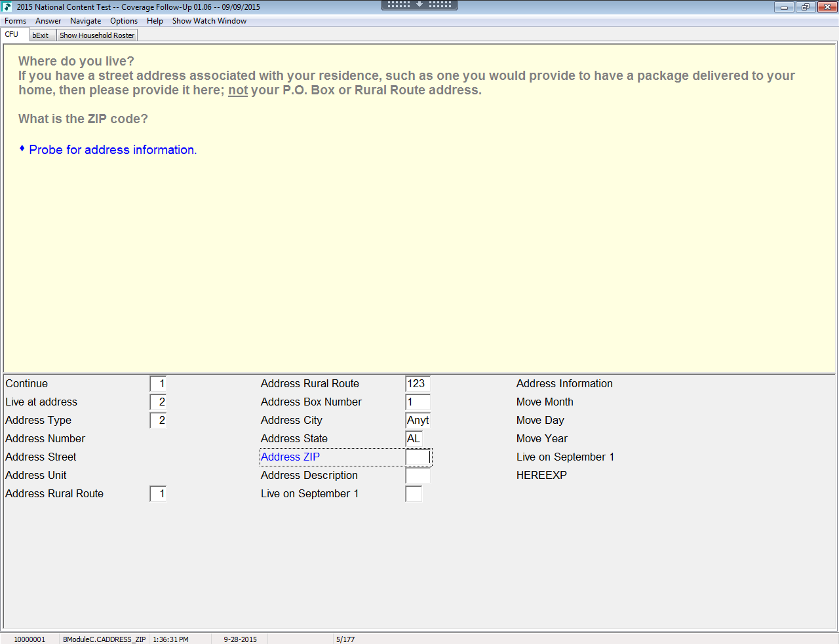Click the Address Unit label
Image resolution: width=839 pixels, height=644 pixels.
coord(36,476)
